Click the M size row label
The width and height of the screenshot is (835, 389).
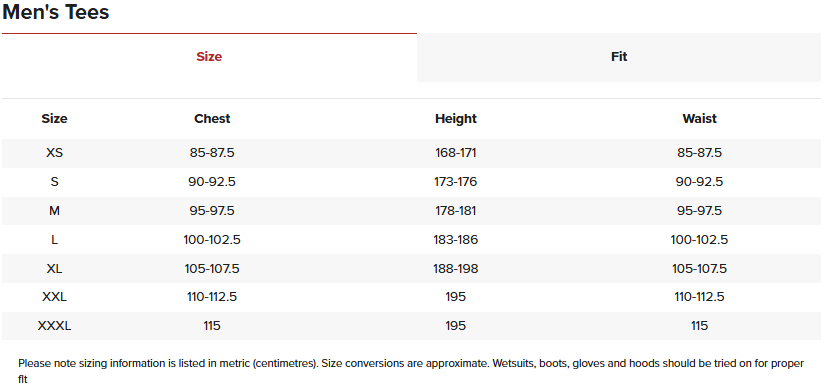pyautogui.click(x=54, y=210)
